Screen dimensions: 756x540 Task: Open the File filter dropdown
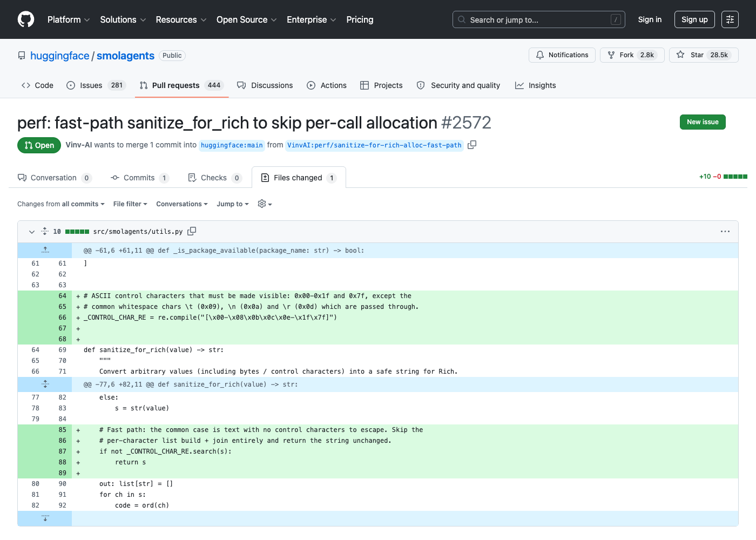click(130, 204)
